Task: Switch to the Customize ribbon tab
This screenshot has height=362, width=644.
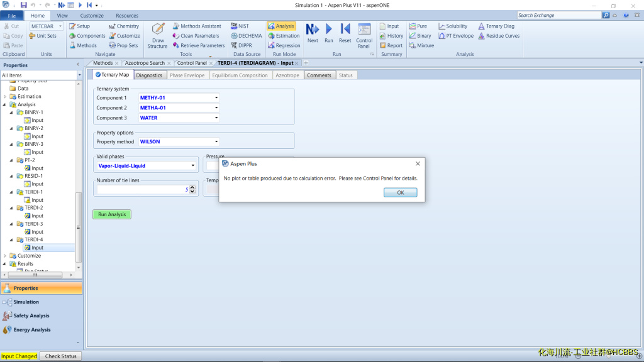Action: click(92, 16)
